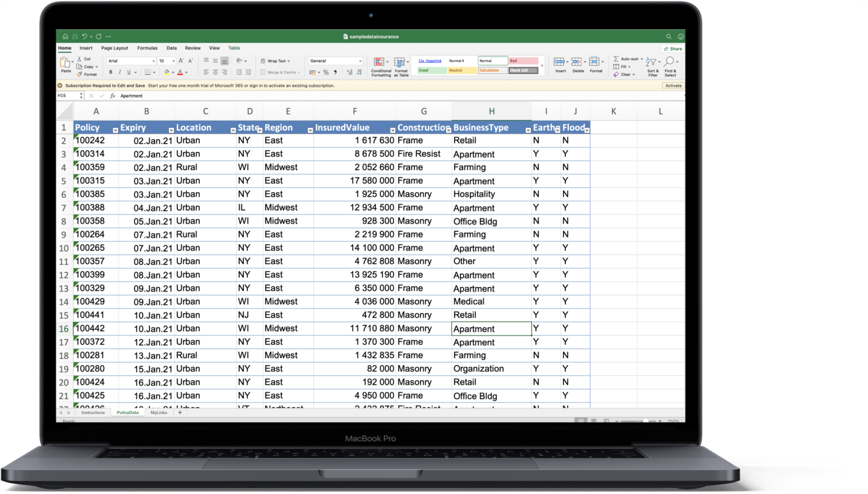Toggle Bold formatting
Screen dimensions: 868x494
pos(111,72)
